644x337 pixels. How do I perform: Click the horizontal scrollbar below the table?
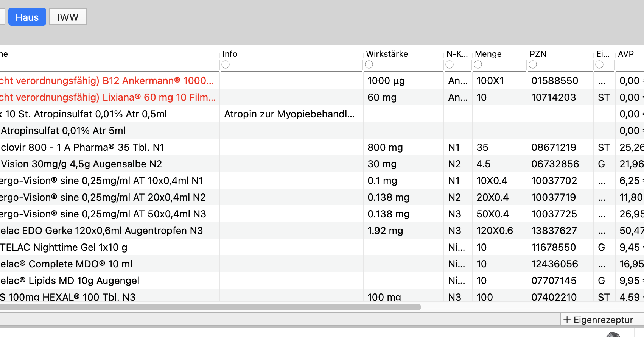tap(210, 307)
